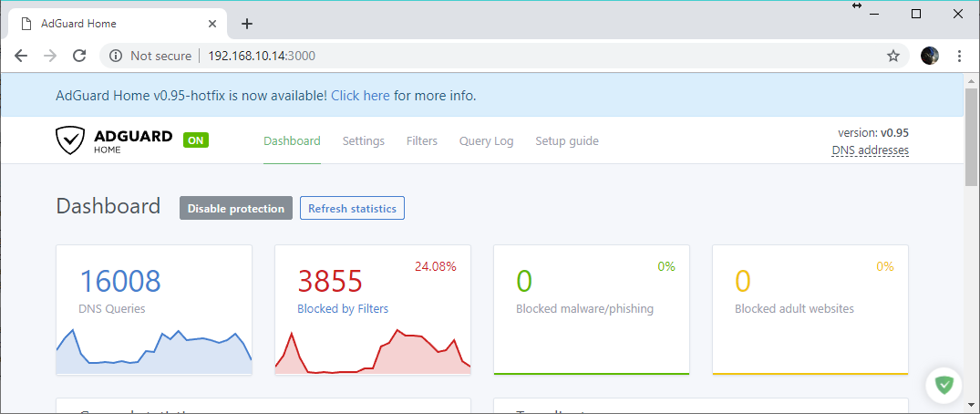Click the 24.08% blocked percentage
This screenshot has width=980, height=414.
[x=436, y=266]
